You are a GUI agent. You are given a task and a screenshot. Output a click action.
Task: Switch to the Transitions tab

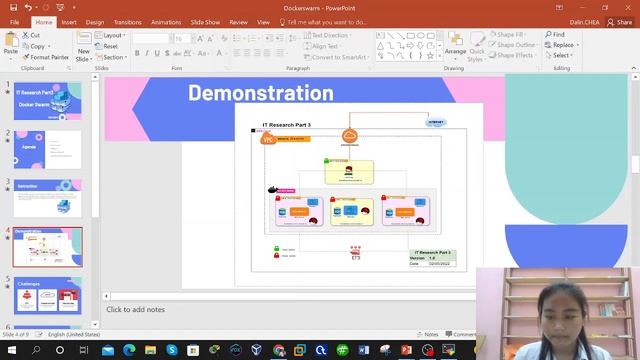pyautogui.click(x=127, y=22)
